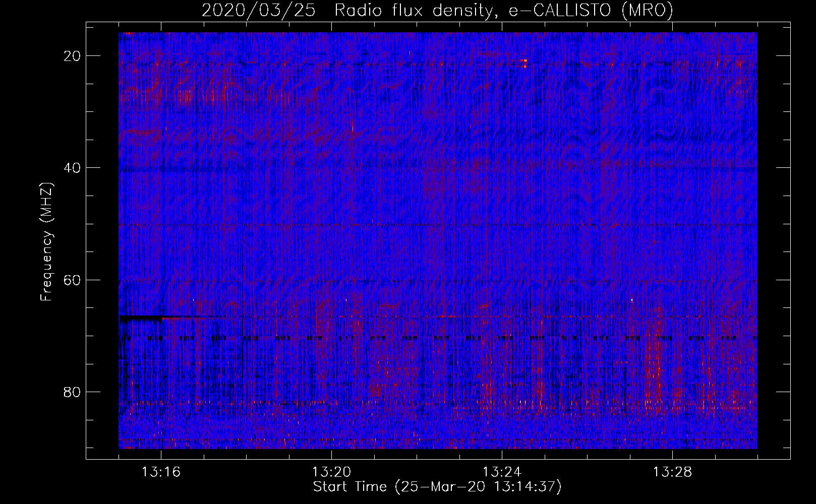816x504 pixels.
Task: Click the '40' frequency tick label
Action: pos(72,168)
